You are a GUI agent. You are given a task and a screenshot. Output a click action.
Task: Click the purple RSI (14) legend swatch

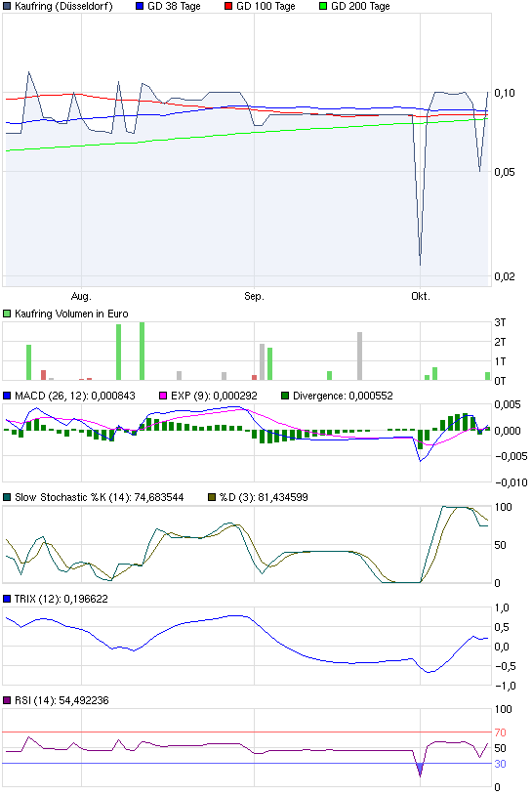(x=7, y=700)
